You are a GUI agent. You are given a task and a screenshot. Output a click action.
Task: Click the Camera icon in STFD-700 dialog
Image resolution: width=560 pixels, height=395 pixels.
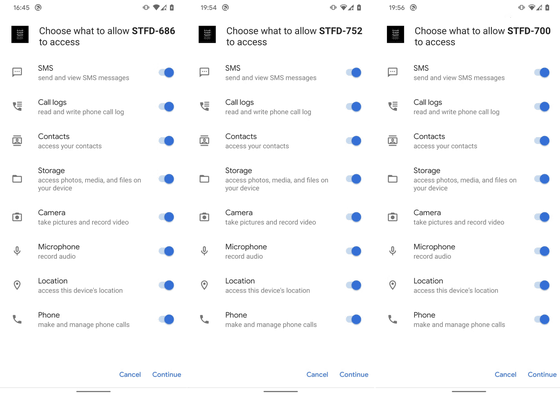(392, 217)
